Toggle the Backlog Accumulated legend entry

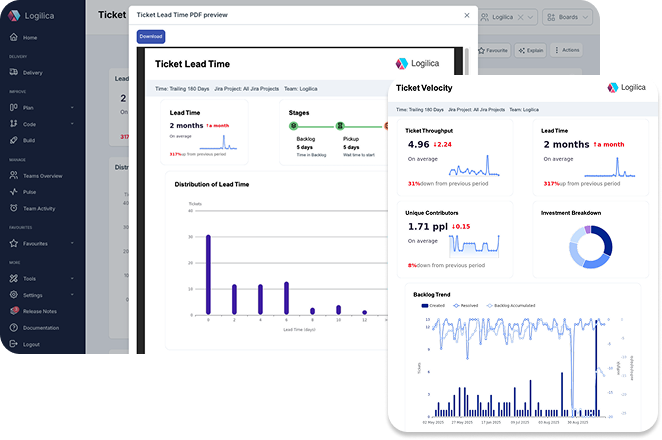tap(511, 305)
